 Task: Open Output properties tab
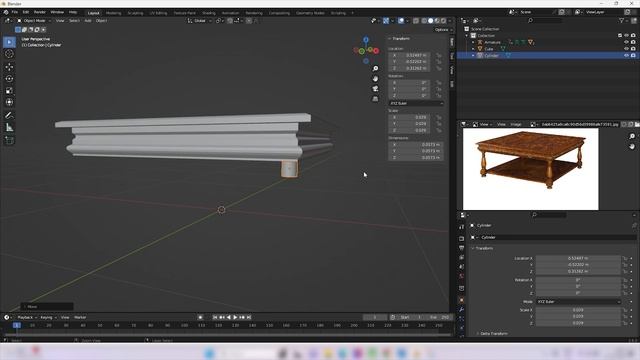[462, 248]
